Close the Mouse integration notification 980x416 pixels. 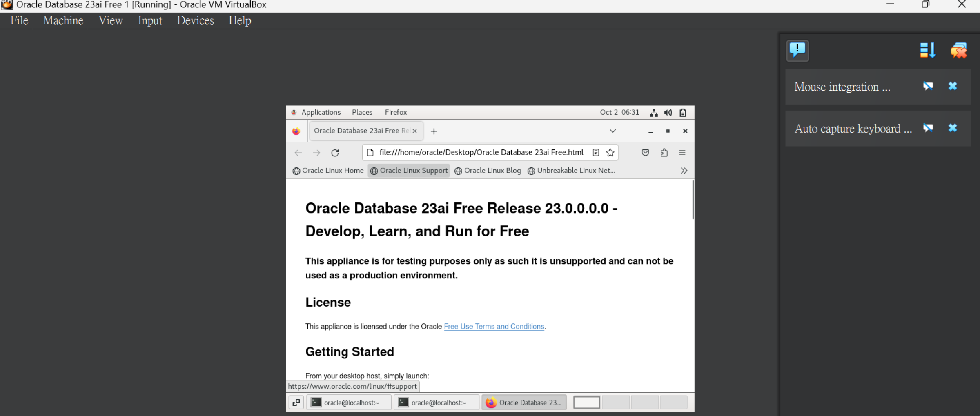click(953, 86)
